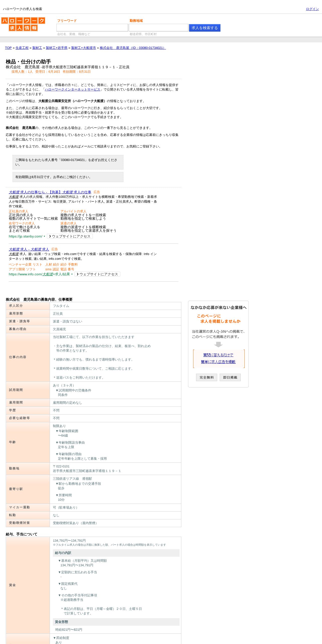Open the 株式会社 鹿児島屋 ID breadcrumb link
The width and height of the screenshot is (322, 644).
click(133, 48)
